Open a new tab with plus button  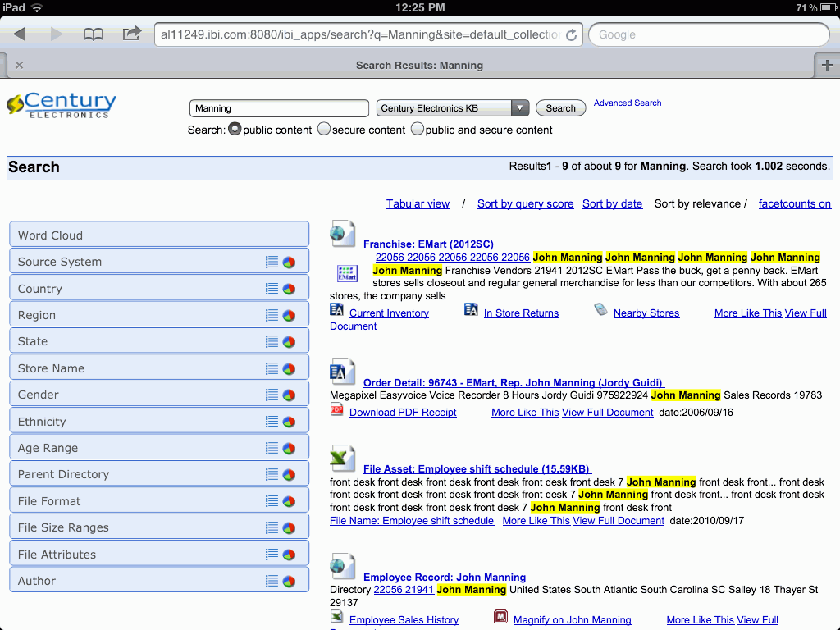click(827, 66)
